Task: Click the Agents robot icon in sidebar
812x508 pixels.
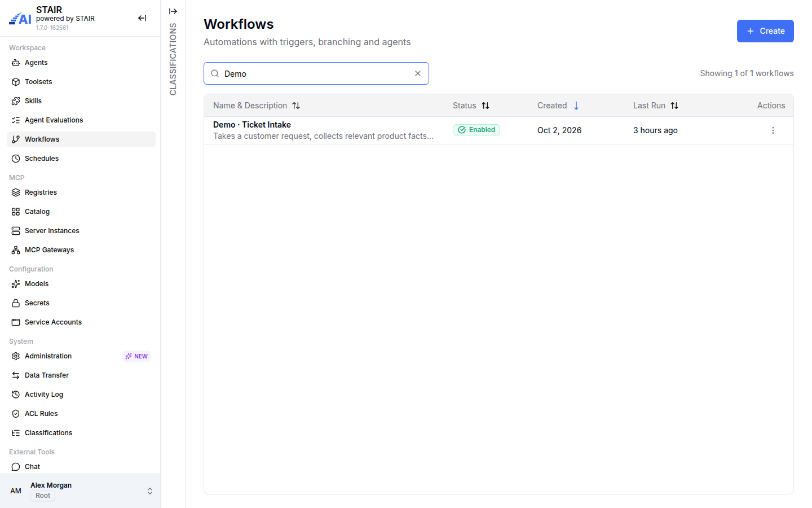Action: [x=16, y=63]
